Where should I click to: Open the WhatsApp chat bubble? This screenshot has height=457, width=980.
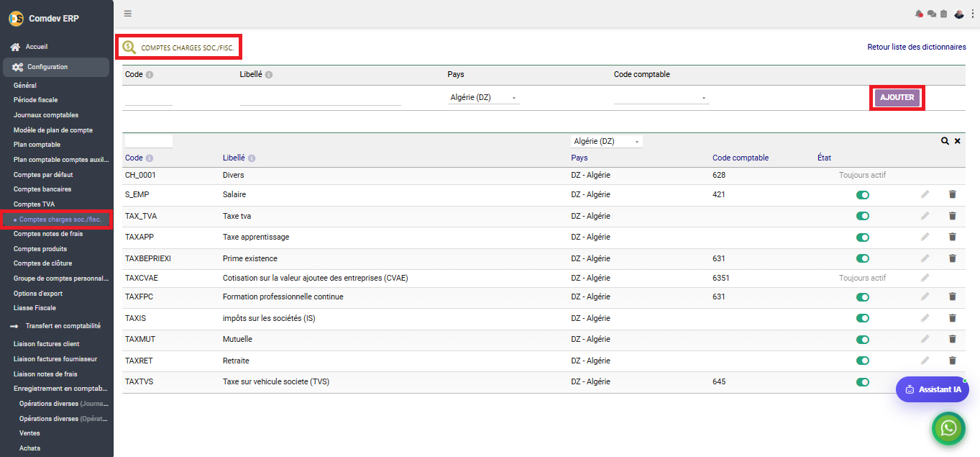coord(949,429)
